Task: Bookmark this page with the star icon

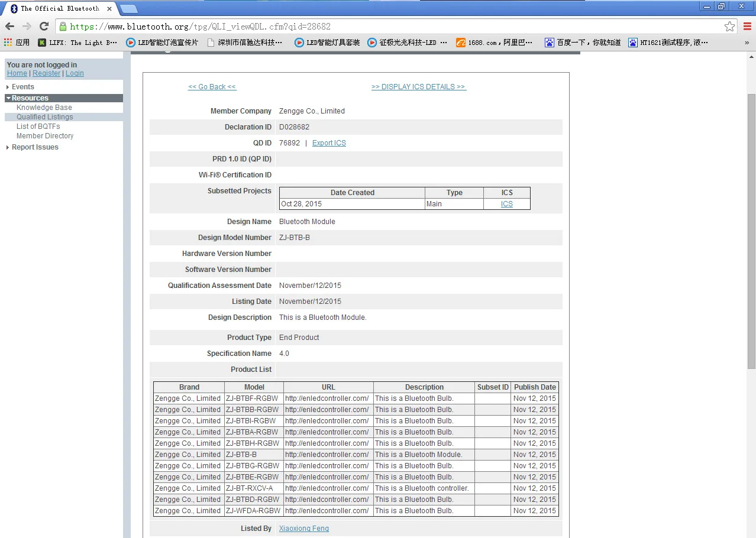Action: pyautogui.click(x=729, y=27)
